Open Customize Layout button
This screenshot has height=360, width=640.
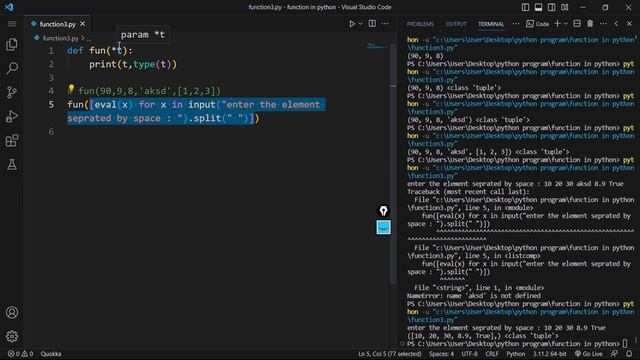pos(564,7)
